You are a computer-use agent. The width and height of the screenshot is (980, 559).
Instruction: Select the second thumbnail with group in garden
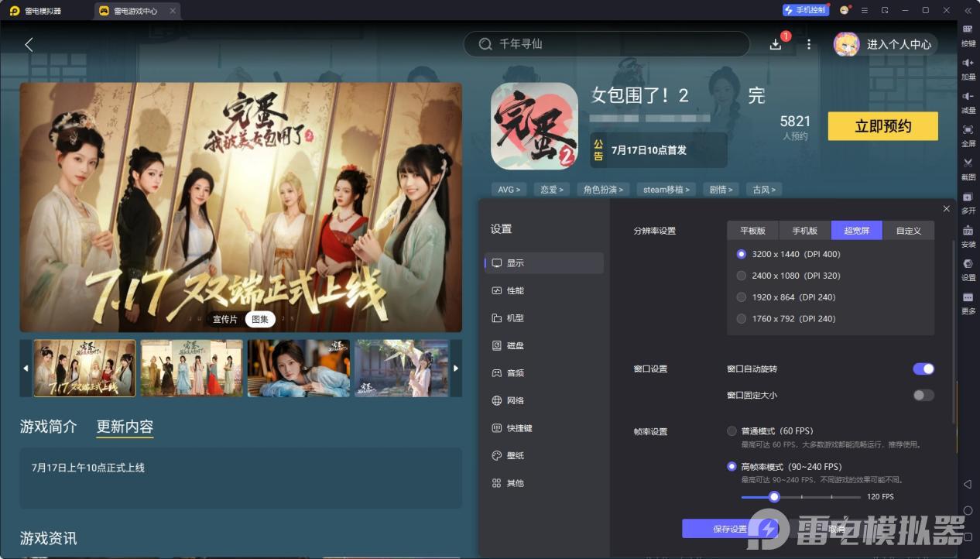(191, 368)
